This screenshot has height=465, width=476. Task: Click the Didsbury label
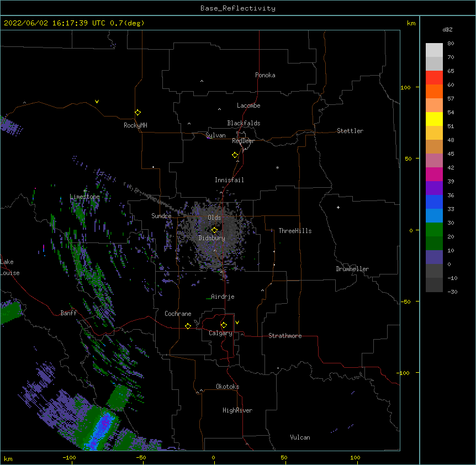click(211, 238)
